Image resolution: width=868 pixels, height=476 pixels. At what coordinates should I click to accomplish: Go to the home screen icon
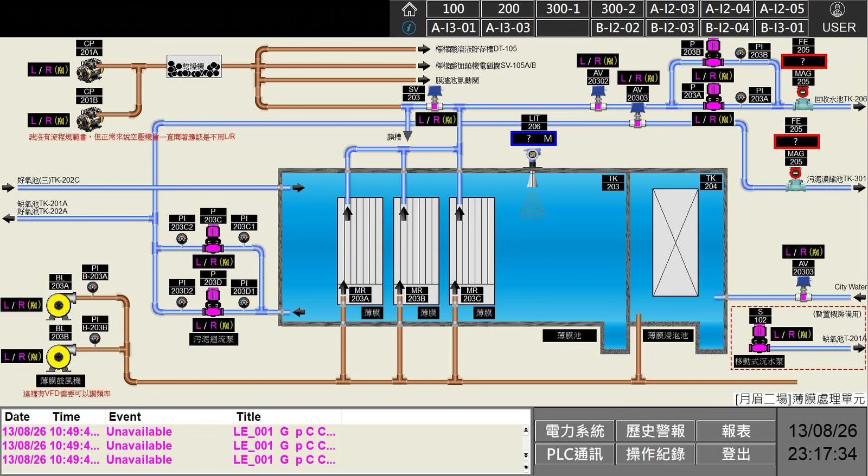pos(409,9)
